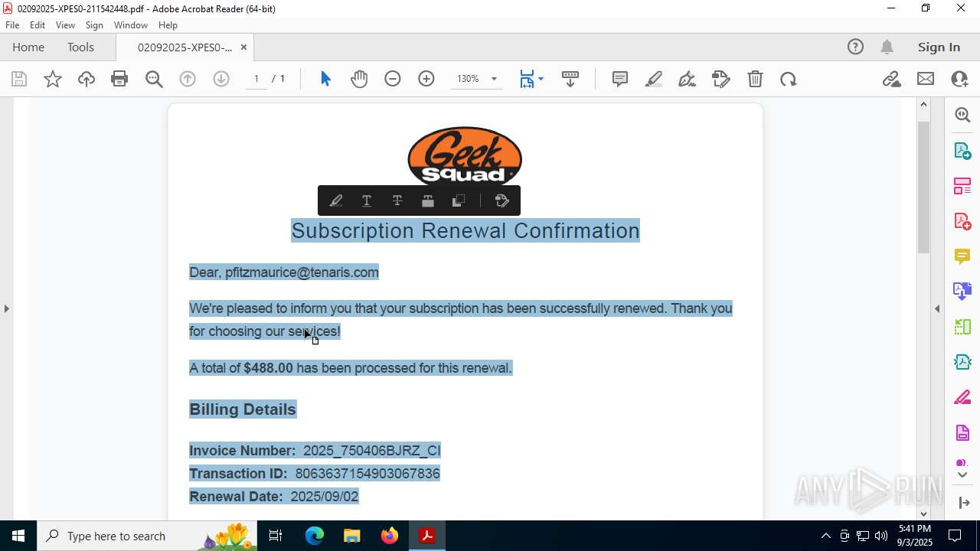
Task: Open the File menu
Action: pyautogui.click(x=12, y=25)
